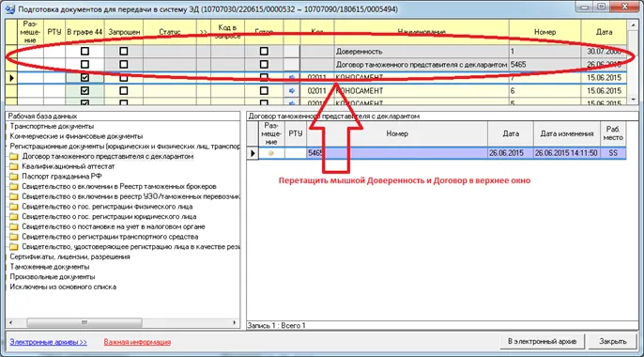644x357 pixels.
Task: Click folder icon for постановке на учет в налоговом органе
Action: 14,226
